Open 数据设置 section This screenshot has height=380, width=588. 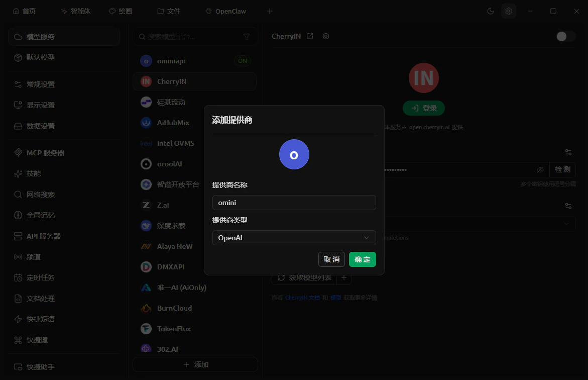coord(64,126)
